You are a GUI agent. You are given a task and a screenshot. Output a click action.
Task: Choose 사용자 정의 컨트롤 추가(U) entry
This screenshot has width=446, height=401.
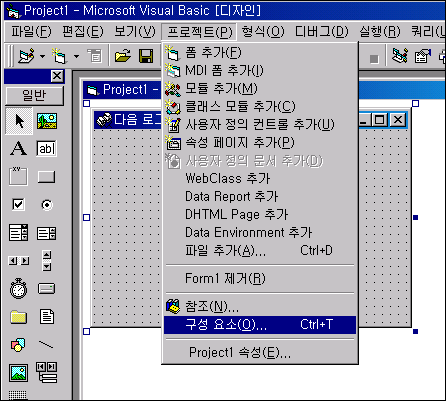(x=260, y=124)
